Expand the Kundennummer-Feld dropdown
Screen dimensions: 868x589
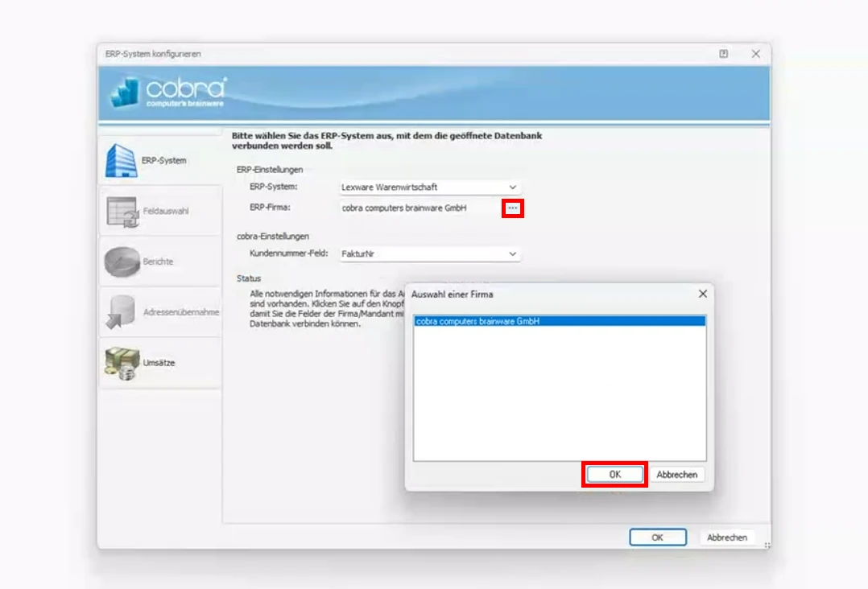(x=513, y=253)
